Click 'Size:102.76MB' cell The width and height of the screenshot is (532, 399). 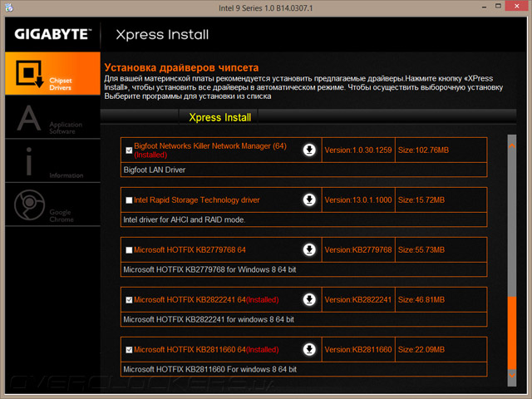coord(441,150)
